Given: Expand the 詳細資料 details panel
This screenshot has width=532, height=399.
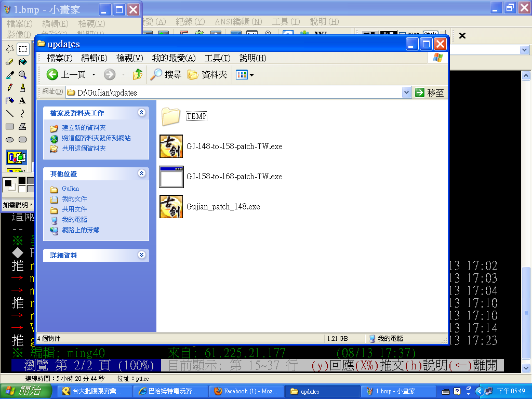Looking at the screenshot, I should (x=141, y=255).
